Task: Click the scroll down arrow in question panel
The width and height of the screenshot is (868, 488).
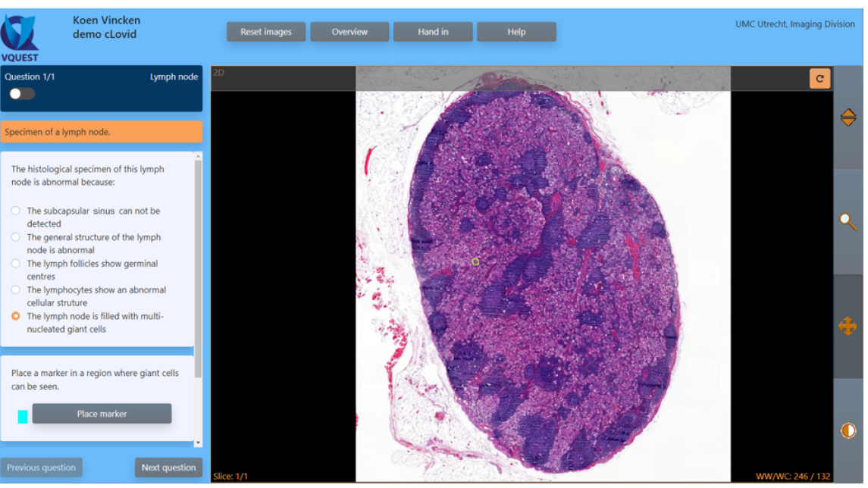Action: pyautogui.click(x=199, y=443)
